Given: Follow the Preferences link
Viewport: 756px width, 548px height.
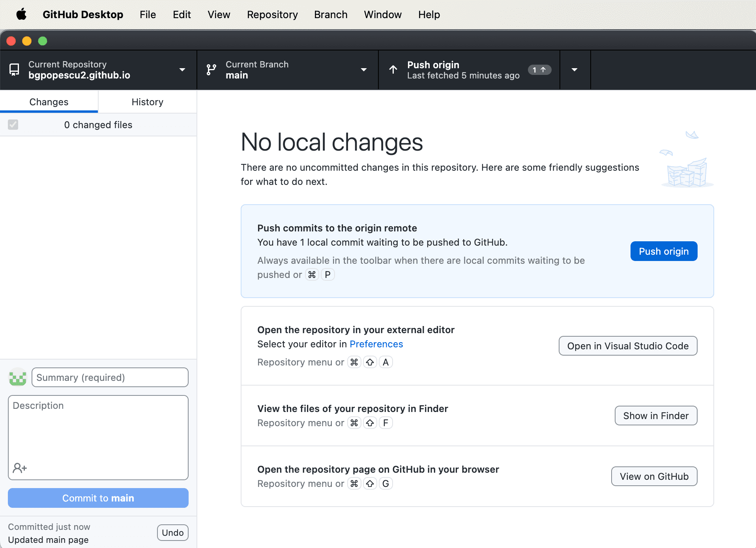Looking at the screenshot, I should click(376, 344).
